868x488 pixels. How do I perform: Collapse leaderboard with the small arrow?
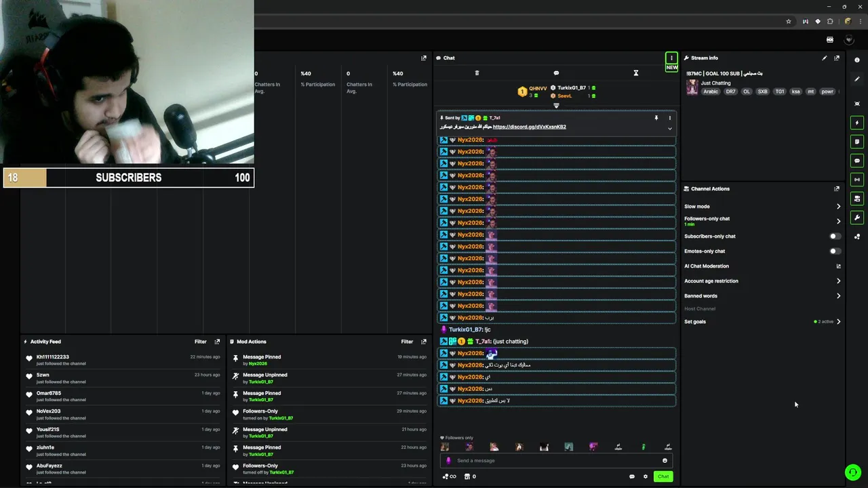pos(556,105)
